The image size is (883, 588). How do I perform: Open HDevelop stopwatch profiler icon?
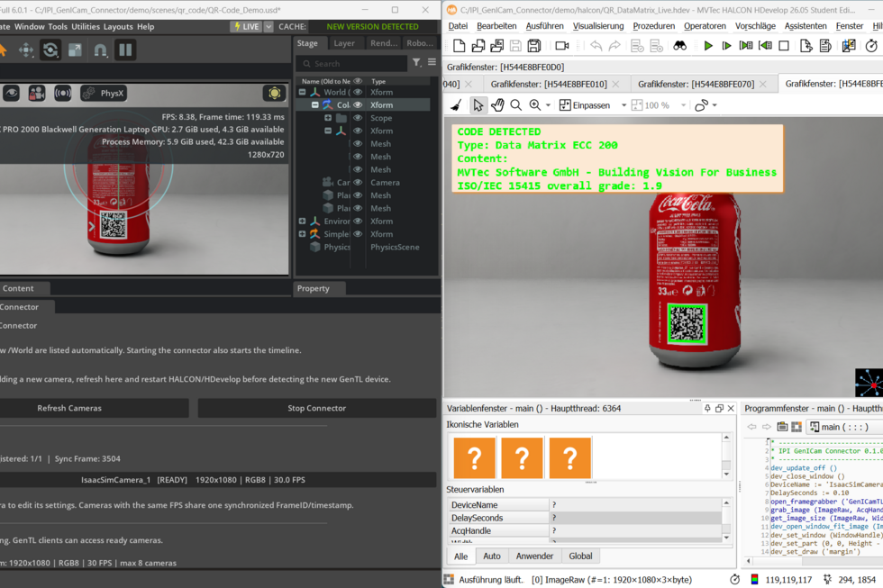(871, 46)
